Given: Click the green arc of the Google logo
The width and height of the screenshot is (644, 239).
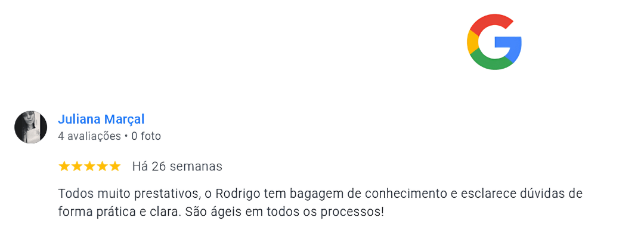Looking at the screenshot, I should pyautogui.click(x=491, y=62).
